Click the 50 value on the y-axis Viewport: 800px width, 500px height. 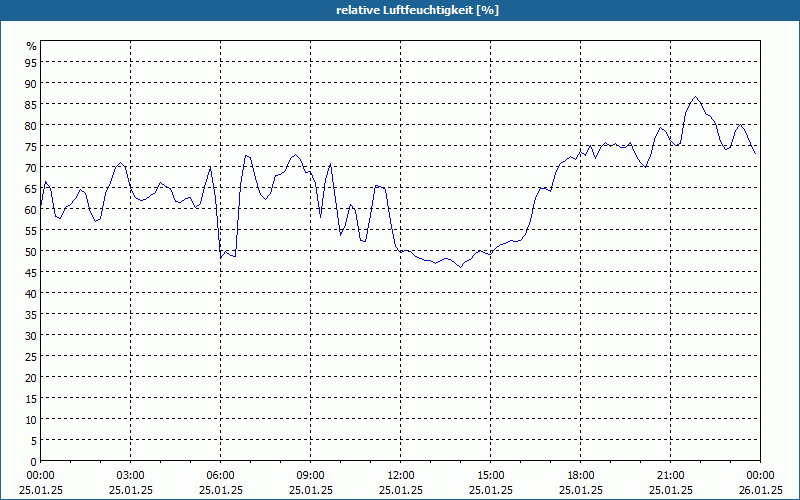coord(31,251)
